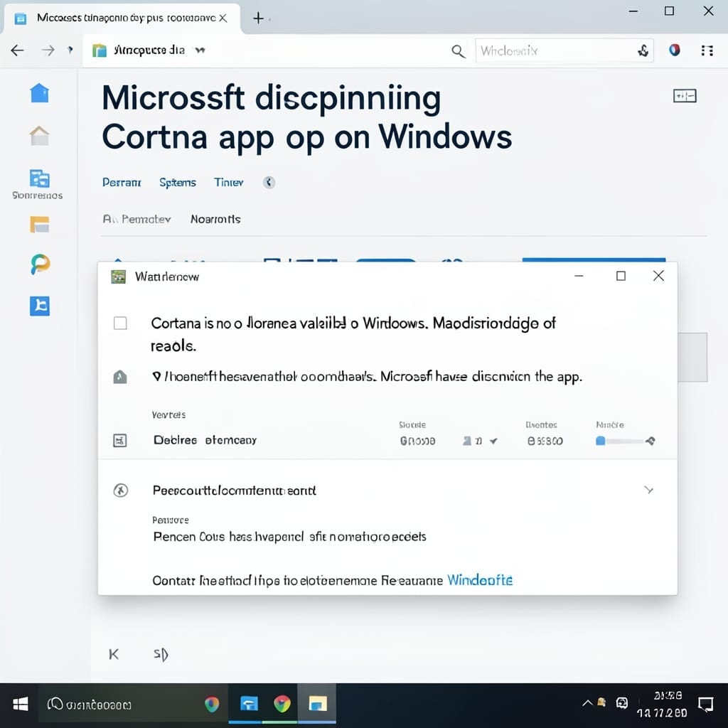Open the browser menu dots icon
728x728 pixels.
(707, 50)
